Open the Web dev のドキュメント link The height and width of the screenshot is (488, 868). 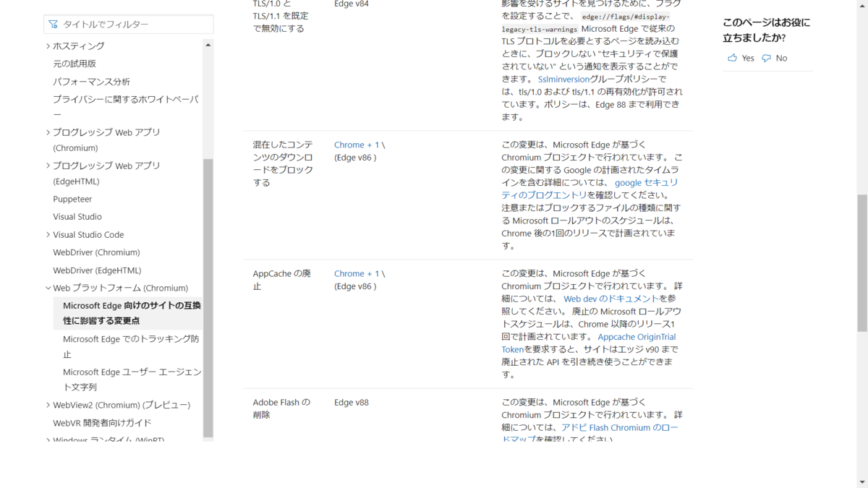(x=611, y=299)
